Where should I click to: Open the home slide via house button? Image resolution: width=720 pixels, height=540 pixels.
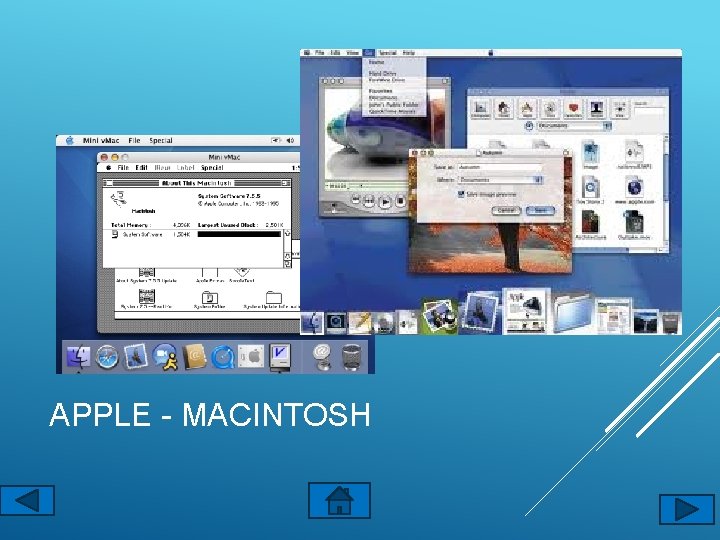pos(339,500)
